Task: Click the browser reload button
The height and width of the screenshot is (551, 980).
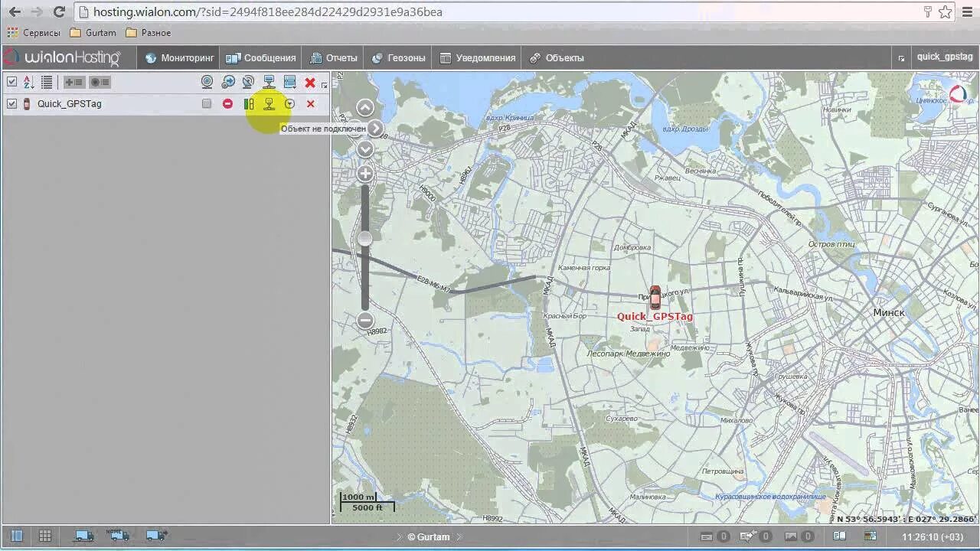Action: pos(59,11)
